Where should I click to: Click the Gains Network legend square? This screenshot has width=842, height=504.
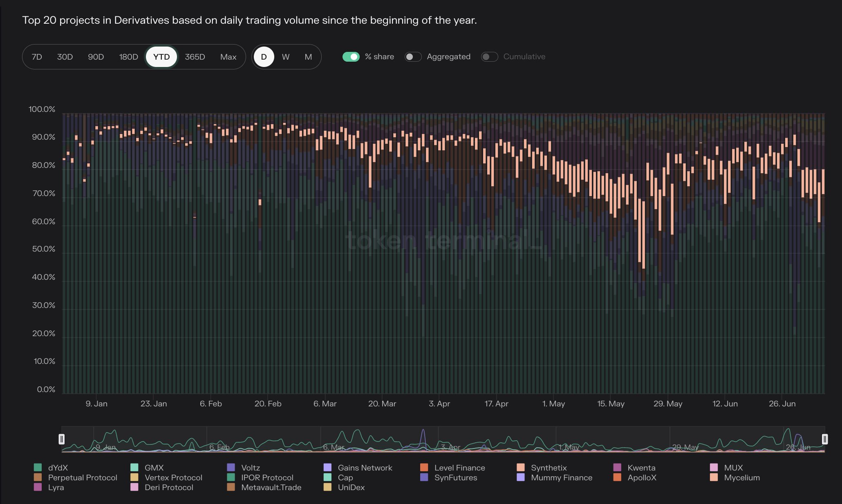tap(327, 467)
